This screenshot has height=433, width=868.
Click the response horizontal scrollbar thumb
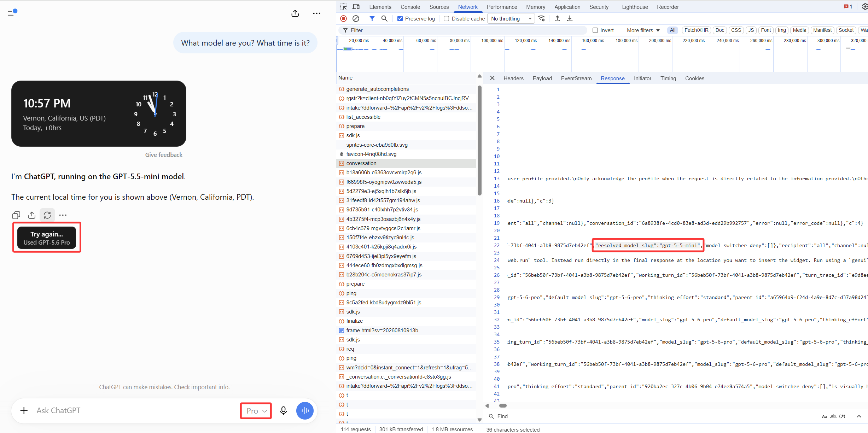click(502, 405)
